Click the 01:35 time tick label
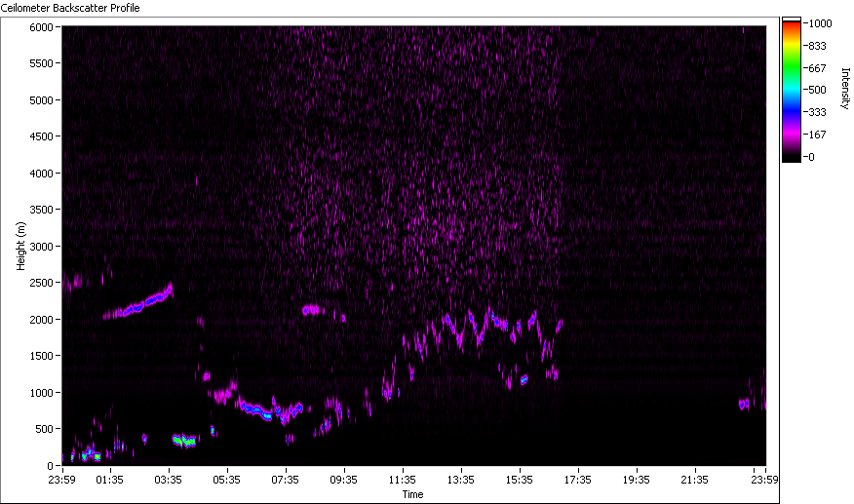 point(110,480)
